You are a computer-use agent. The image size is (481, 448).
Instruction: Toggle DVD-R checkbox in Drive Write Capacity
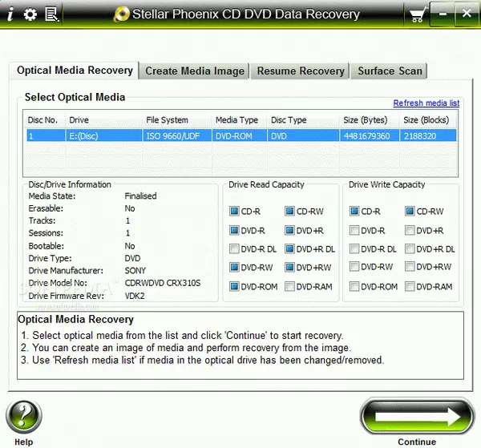[354, 230]
